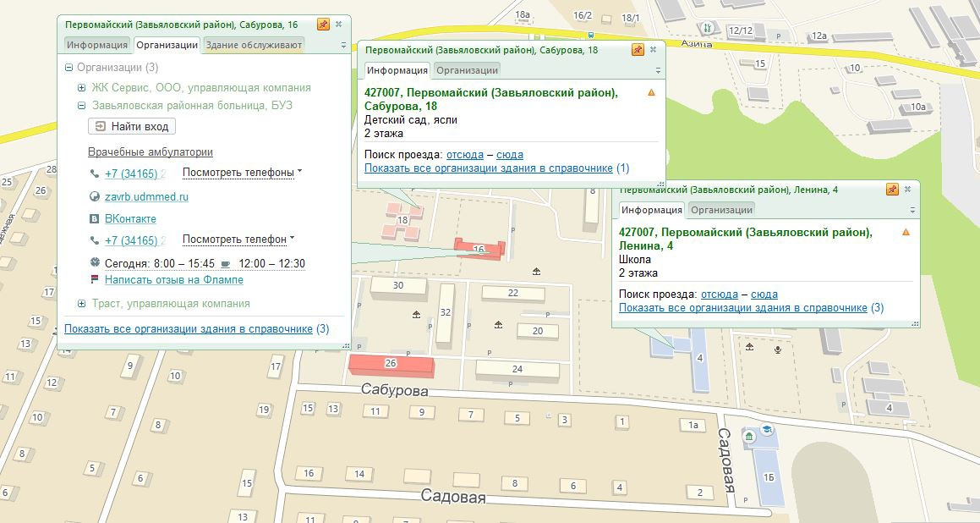Screen dimensions: 980x523
Task: Show all organizations link in Ленина, 4 card
Action: [742, 308]
